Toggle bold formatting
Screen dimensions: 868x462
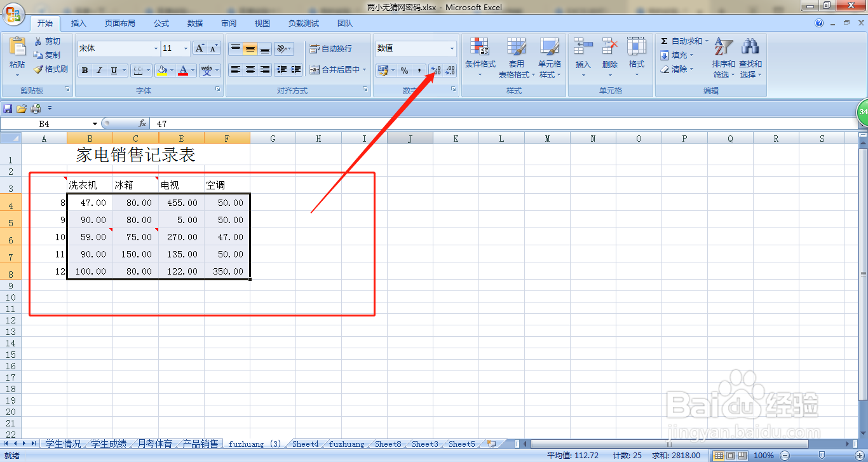click(x=85, y=71)
